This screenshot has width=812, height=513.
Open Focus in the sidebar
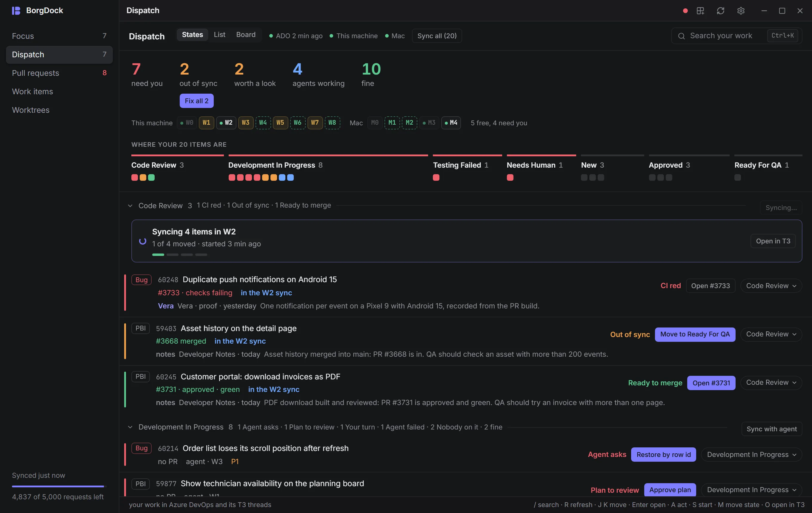[59, 36]
